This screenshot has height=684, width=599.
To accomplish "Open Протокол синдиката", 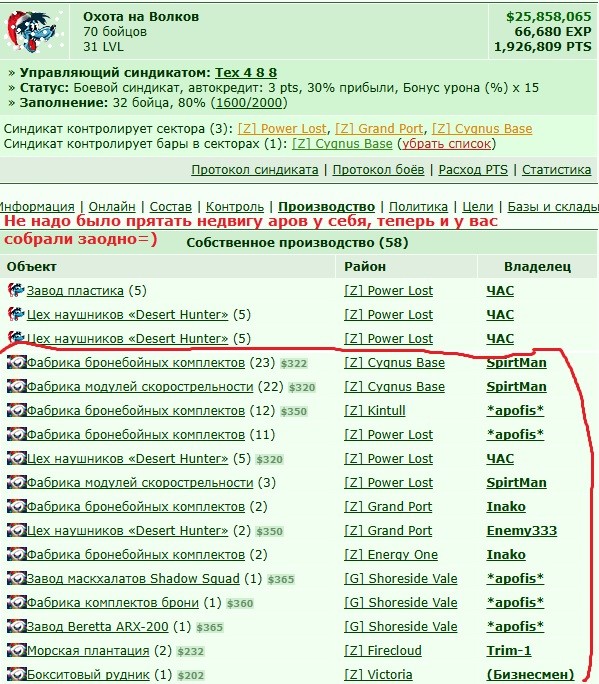I will [255, 170].
